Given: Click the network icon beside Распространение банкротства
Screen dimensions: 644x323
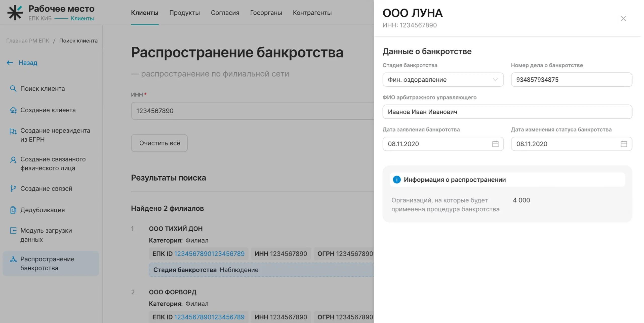Looking at the screenshot, I should pyautogui.click(x=13, y=259).
